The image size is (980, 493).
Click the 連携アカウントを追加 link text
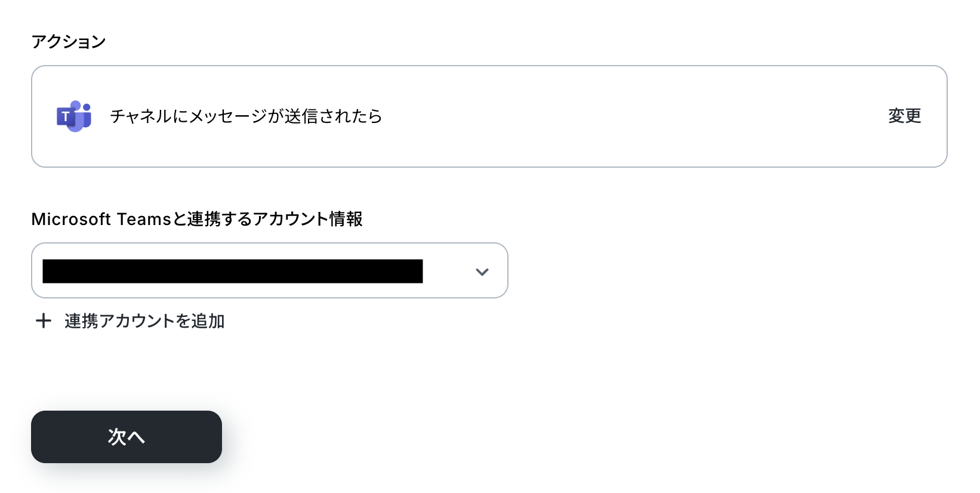(144, 321)
